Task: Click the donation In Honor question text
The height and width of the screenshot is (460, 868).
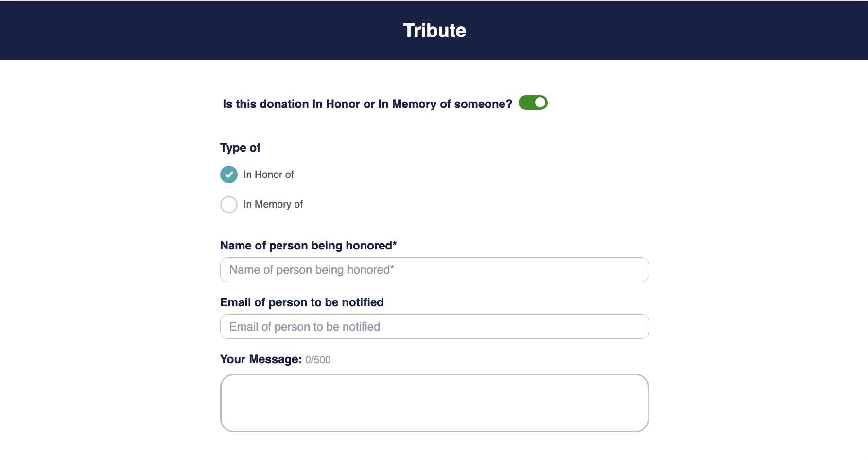Action: (x=367, y=104)
